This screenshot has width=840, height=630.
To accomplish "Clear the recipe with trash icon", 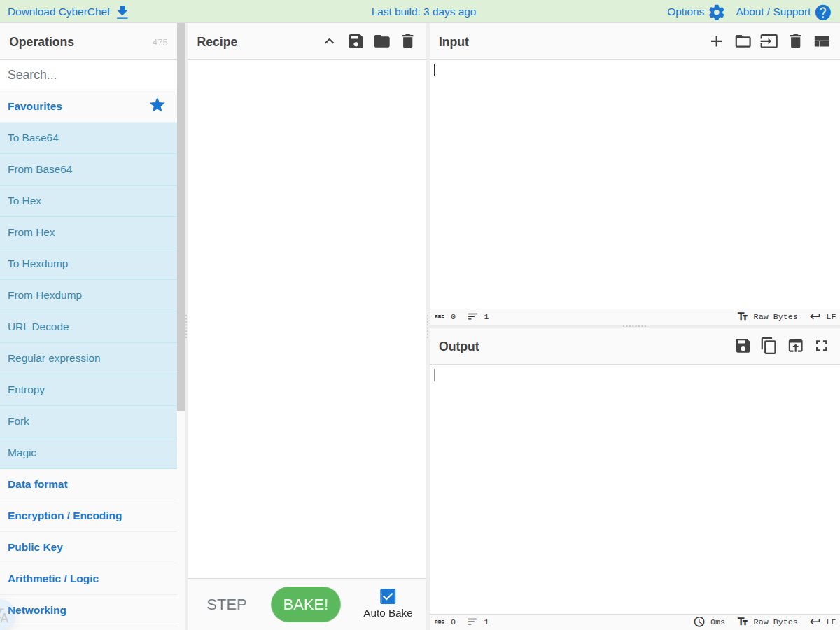I will [x=408, y=41].
